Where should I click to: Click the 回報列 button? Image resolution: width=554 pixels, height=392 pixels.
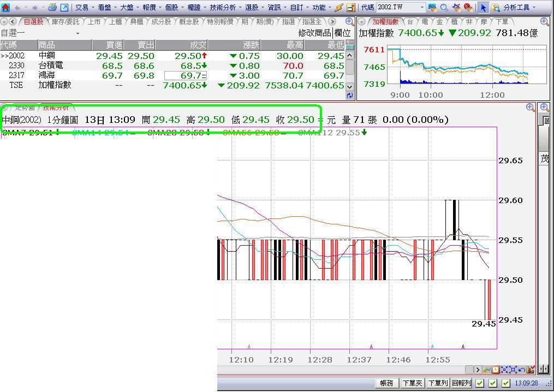click(x=461, y=383)
